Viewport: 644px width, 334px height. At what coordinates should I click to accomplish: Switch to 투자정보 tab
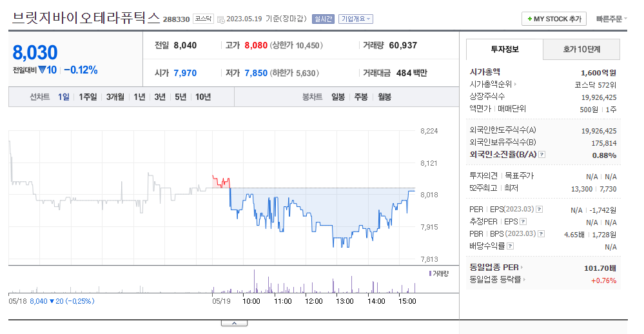pos(504,49)
